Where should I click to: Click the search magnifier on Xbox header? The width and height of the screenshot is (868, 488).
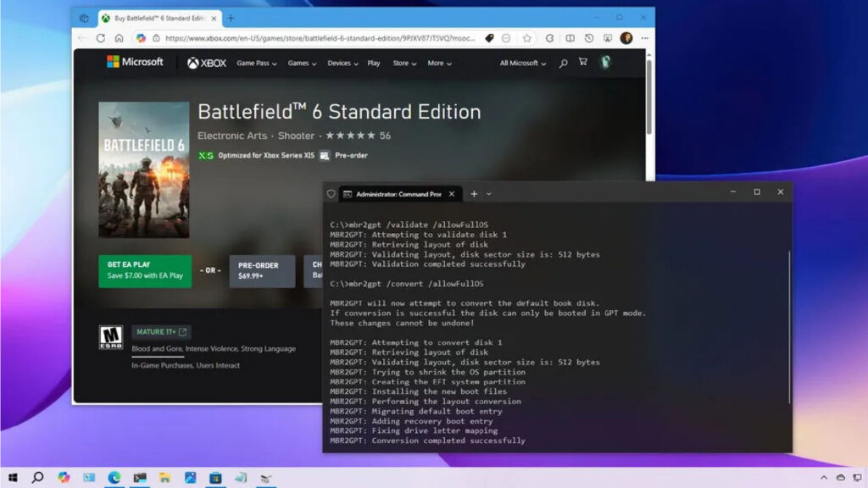(563, 64)
